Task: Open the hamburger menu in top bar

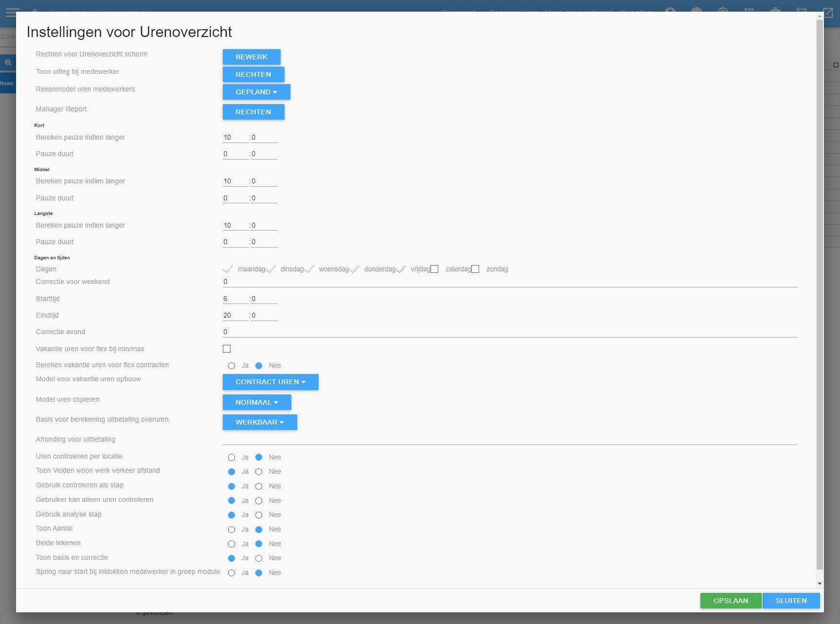Action: (x=12, y=11)
